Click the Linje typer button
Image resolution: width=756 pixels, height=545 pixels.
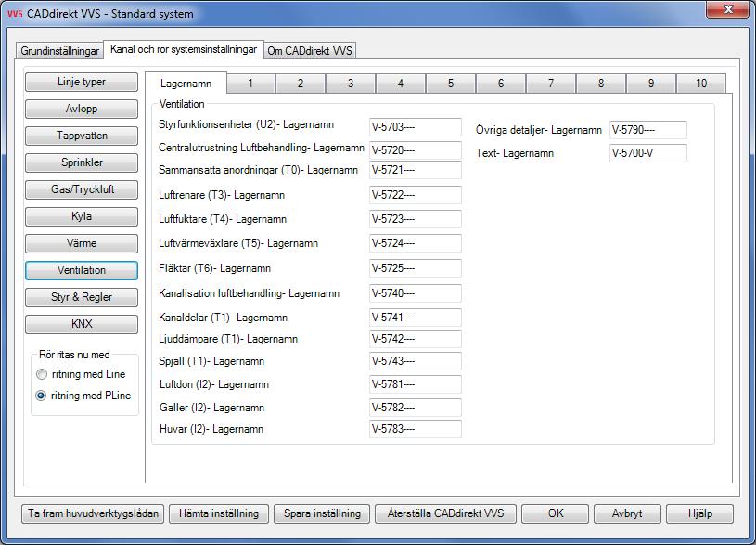pos(82,82)
